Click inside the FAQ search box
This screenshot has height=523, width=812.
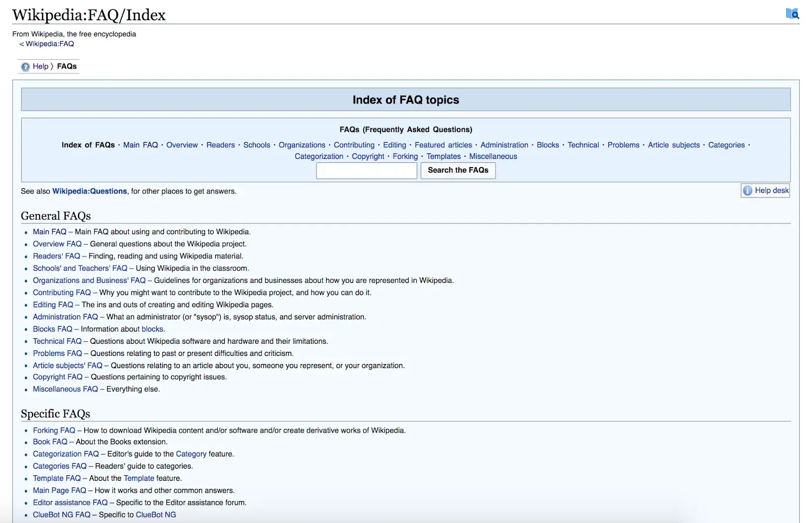366,171
